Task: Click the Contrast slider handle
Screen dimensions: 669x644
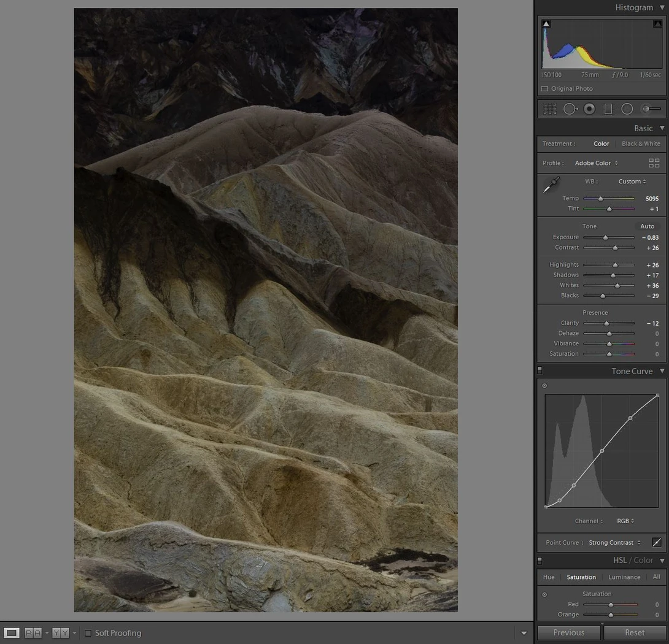Action: pos(615,248)
